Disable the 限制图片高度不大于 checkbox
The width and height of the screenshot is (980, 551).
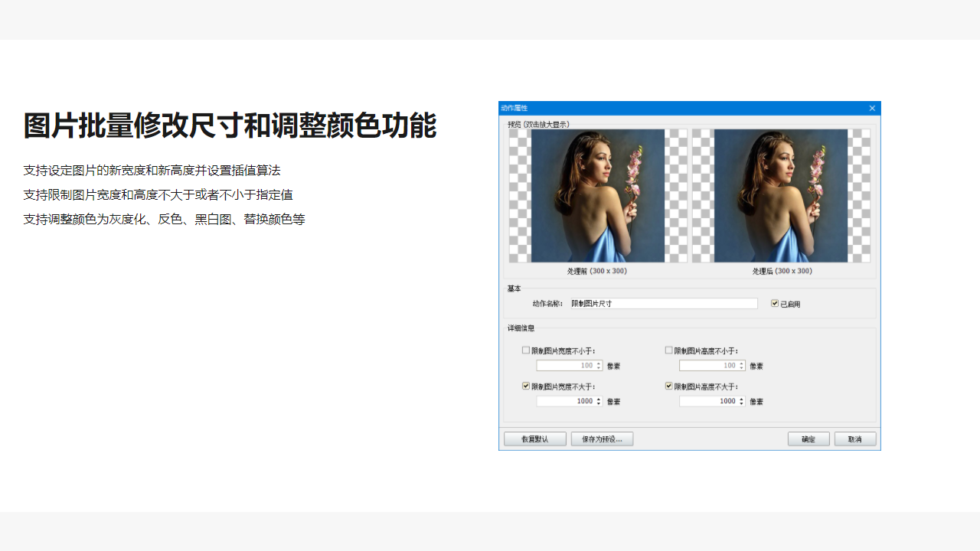[668, 386]
